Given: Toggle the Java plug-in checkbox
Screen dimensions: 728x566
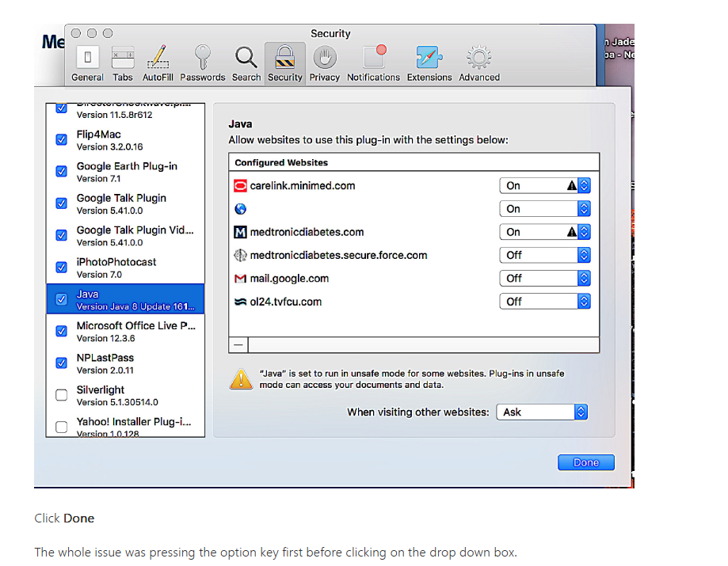Looking at the screenshot, I should click(x=61, y=299).
